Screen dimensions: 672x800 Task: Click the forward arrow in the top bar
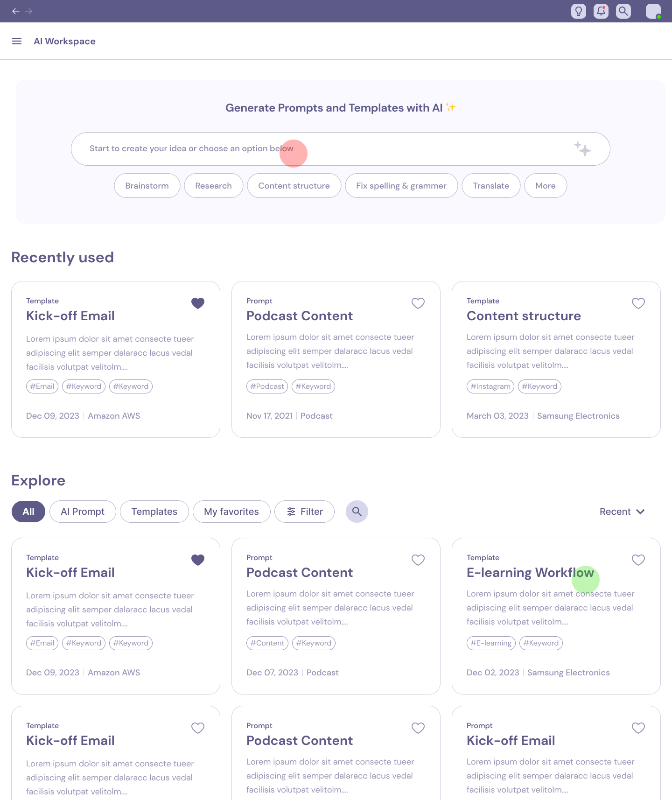(29, 11)
